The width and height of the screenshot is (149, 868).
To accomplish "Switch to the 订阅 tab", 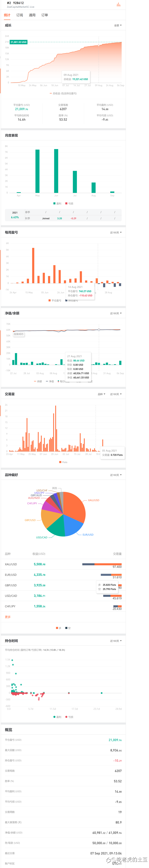I will 20,15.
